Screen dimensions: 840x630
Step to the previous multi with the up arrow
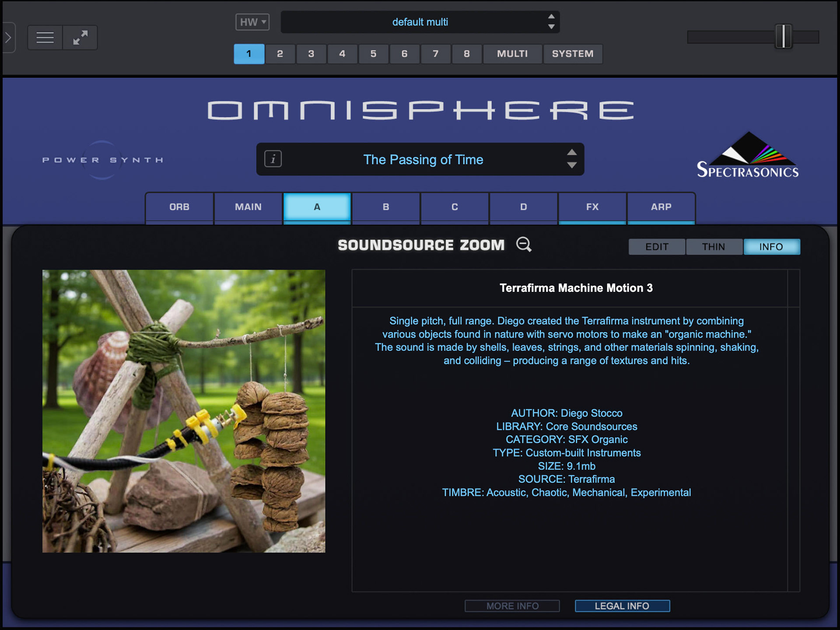(x=551, y=17)
